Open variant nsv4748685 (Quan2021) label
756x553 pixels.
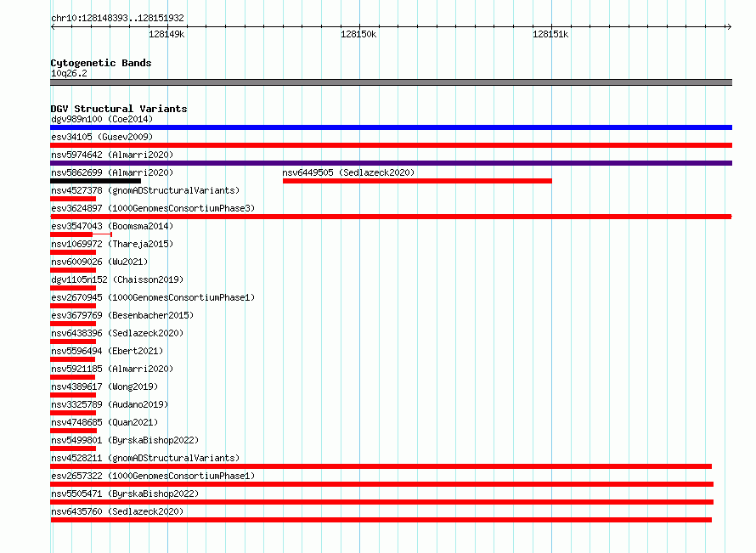[x=104, y=422]
